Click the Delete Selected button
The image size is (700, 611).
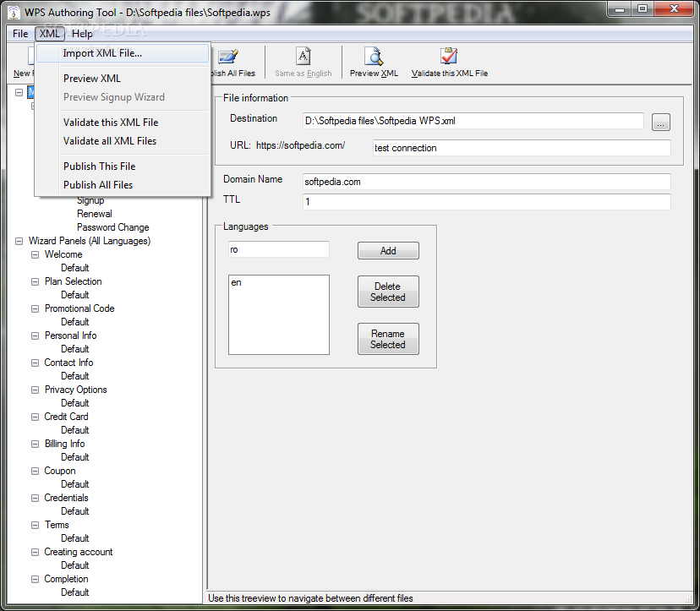pyautogui.click(x=388, y=292)
